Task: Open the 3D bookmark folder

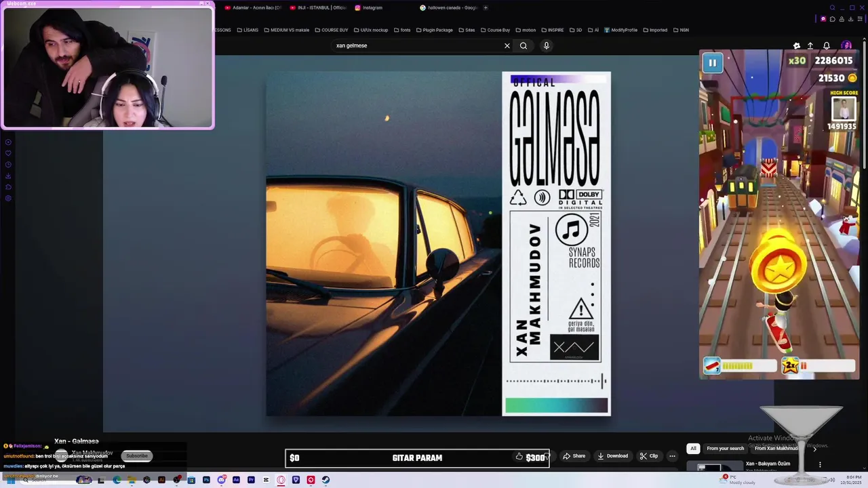Action: (575, 30)
